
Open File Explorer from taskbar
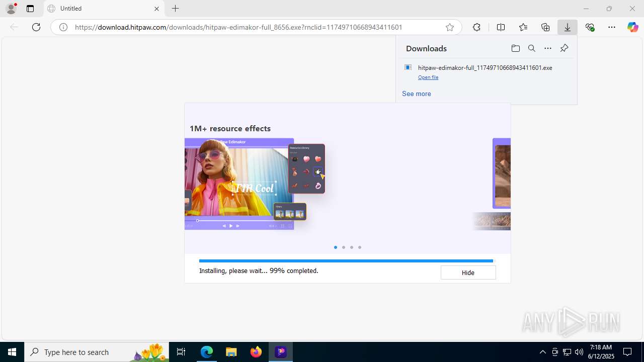pyautogui.click(x=231, y=352)
